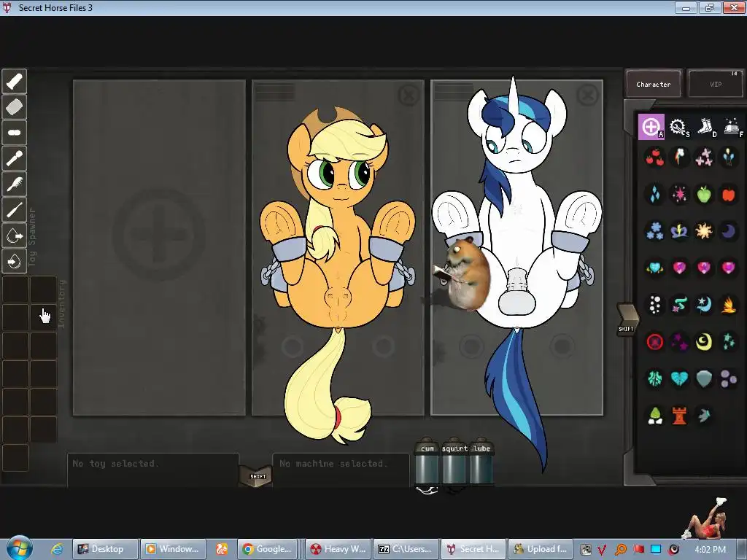747x560 pixels.
Task: Open the gear and wrench settings tab marked S
Action: coord(678,127)
